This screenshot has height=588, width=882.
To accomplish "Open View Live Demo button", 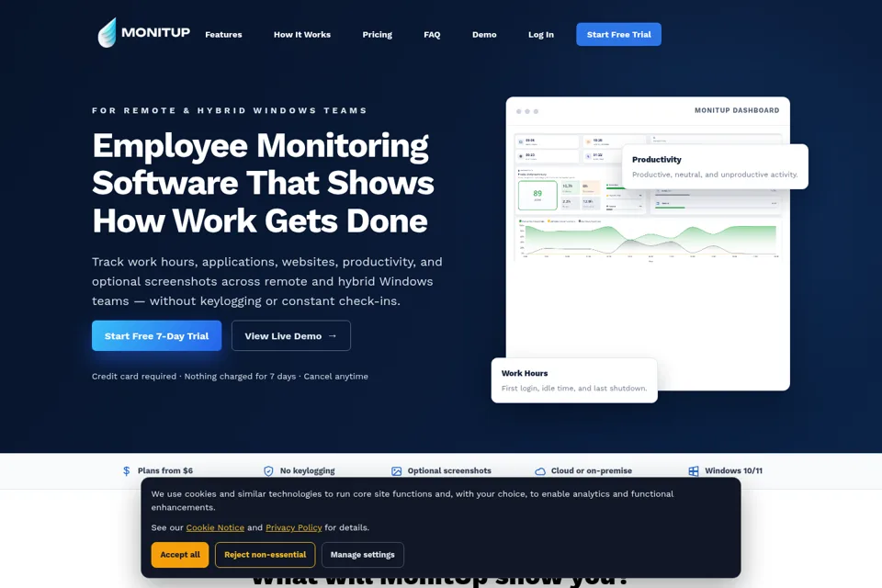I will click(x=291, y=336).
